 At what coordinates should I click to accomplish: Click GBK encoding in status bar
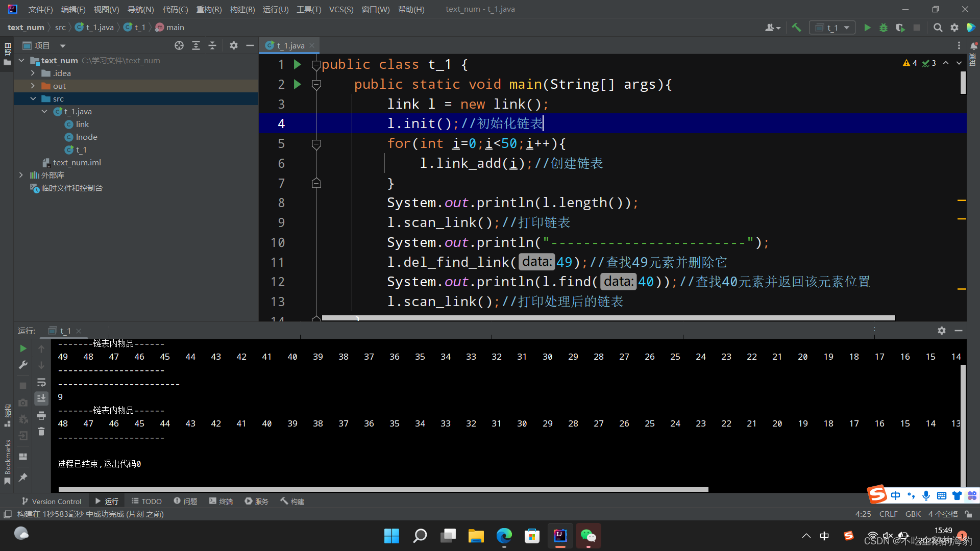coord(913,514)
